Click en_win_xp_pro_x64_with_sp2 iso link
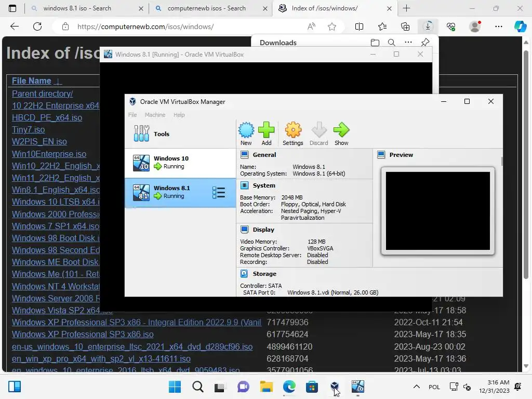The height and width of the screenshot is (399, 532). coord(101,358)
